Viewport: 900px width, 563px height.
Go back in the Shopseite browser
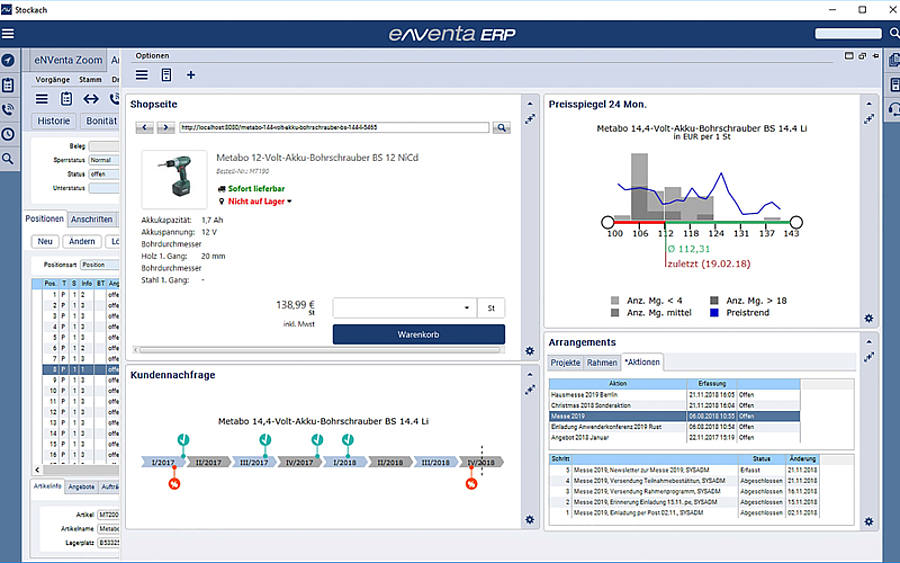click(145, 127)
